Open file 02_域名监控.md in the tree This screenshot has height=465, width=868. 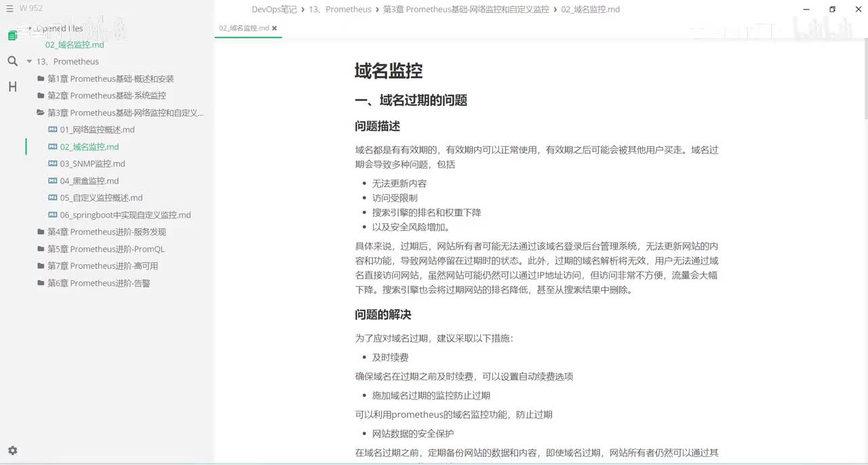coord(90,146)
